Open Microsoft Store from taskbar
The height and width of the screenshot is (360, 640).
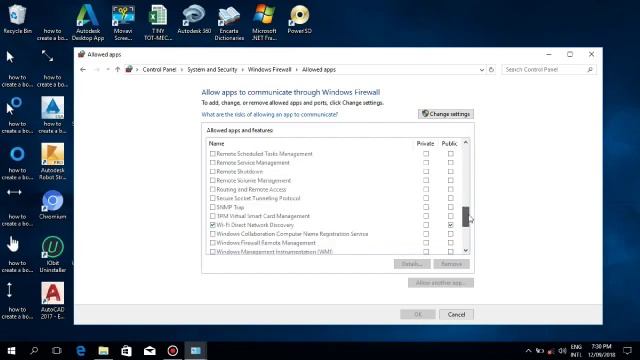click(x=127, y=351)
